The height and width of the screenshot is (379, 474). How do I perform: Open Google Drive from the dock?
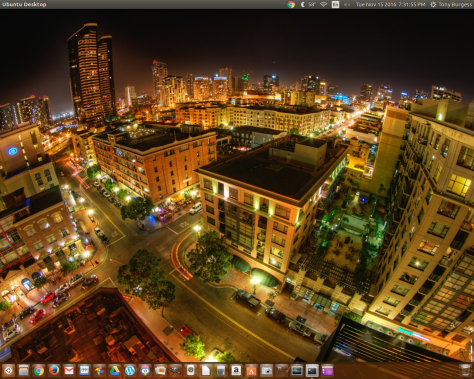tap(115, 370)
